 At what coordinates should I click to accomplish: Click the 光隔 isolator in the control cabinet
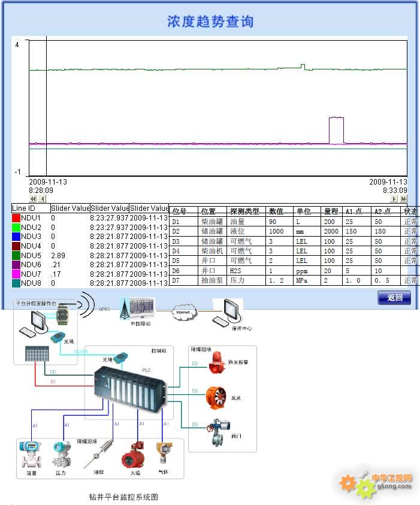coord(120,357)
